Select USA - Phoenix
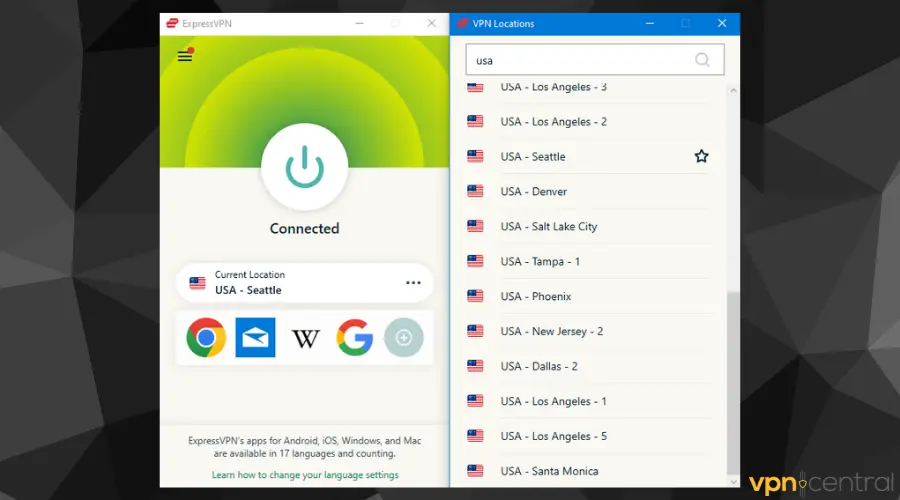Screen dimensions: 900x500 589,297
